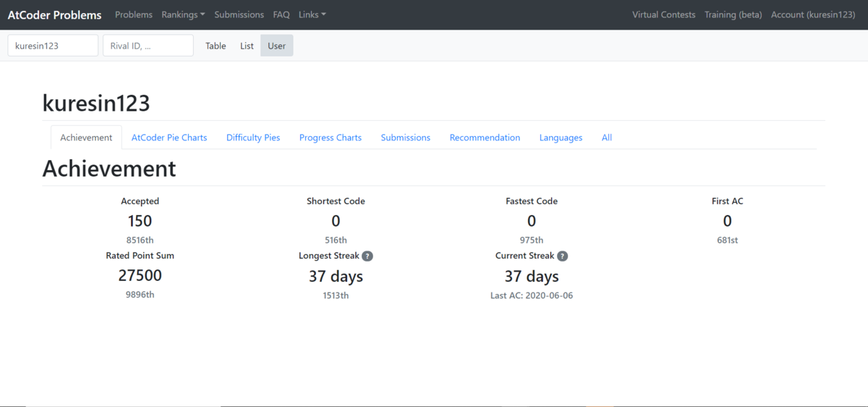Click the Fastest Code rank 975th

532,240
